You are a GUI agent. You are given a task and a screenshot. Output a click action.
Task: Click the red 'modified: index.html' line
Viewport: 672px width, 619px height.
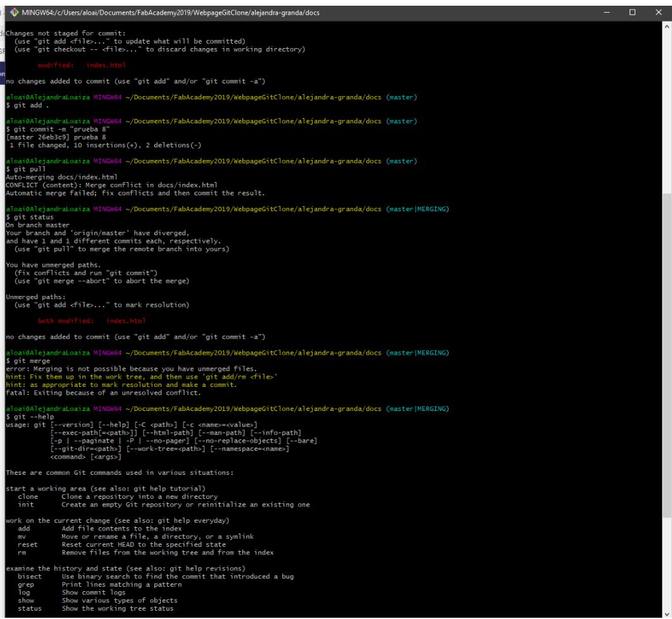(82, 65)
